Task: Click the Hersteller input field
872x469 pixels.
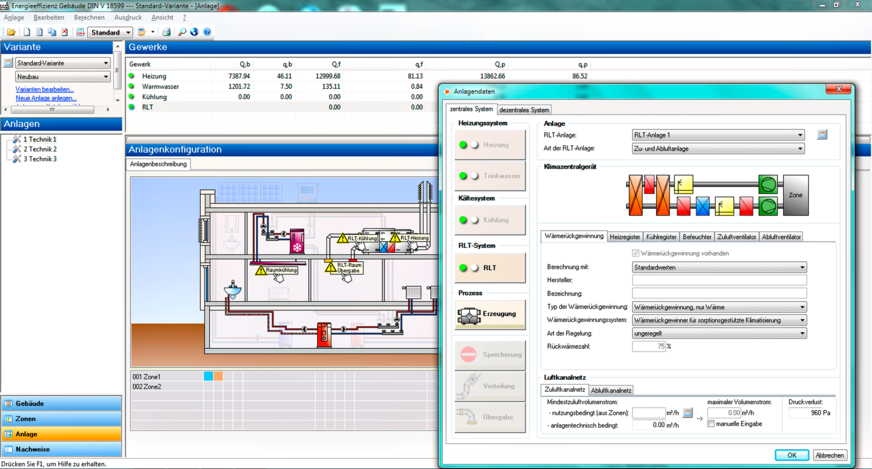Action: tap(718, 281)
